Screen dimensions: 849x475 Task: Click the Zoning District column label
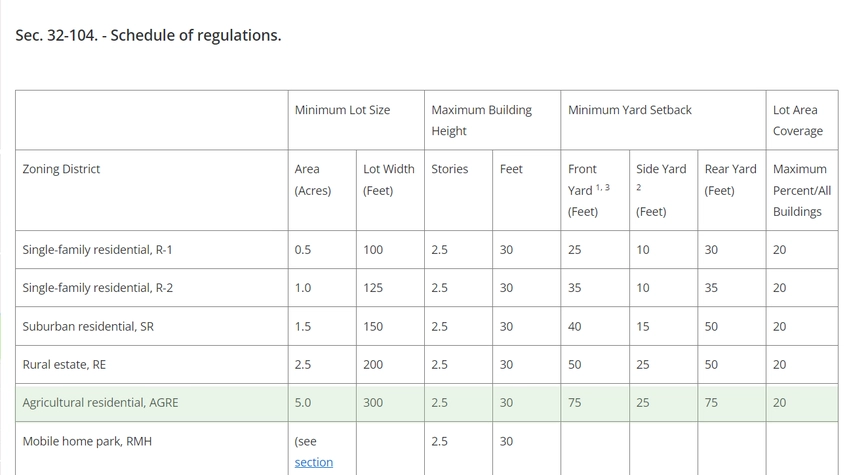click(x=61, y=169)
